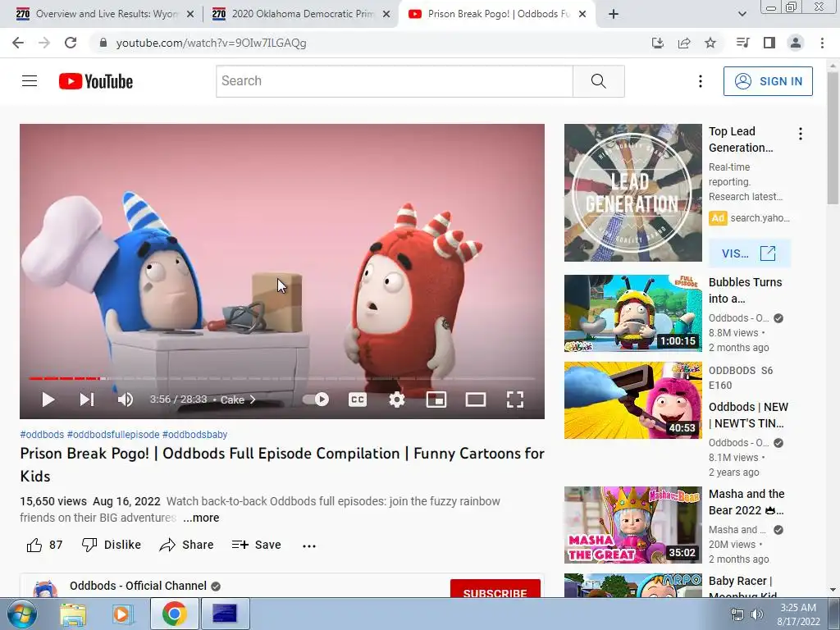Screen dimensions: 840x630
Task: Open Bubbles Turns into a... video thumbnail
Action: pyautogui.click(x=632, y=313)
